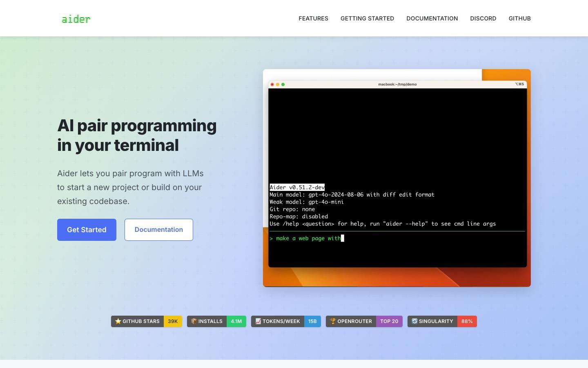The height and width of the screenshot is (368, 588).
Task: Click the outlined Documentation button
Action: pos(158,230)
